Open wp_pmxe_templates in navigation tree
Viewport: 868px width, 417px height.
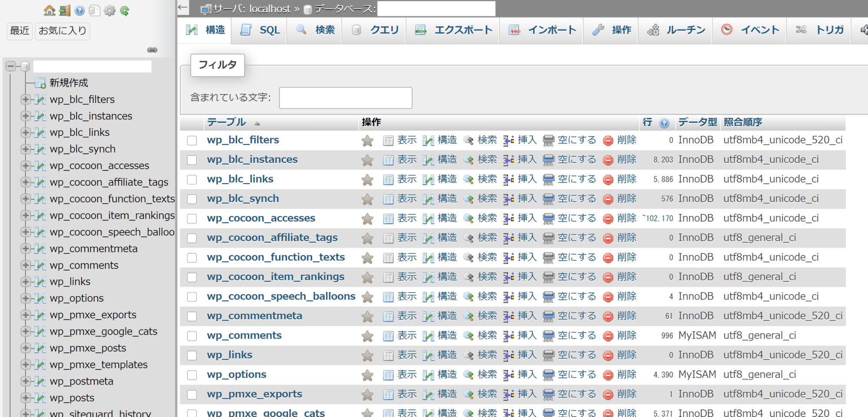(x=99, y=365)
